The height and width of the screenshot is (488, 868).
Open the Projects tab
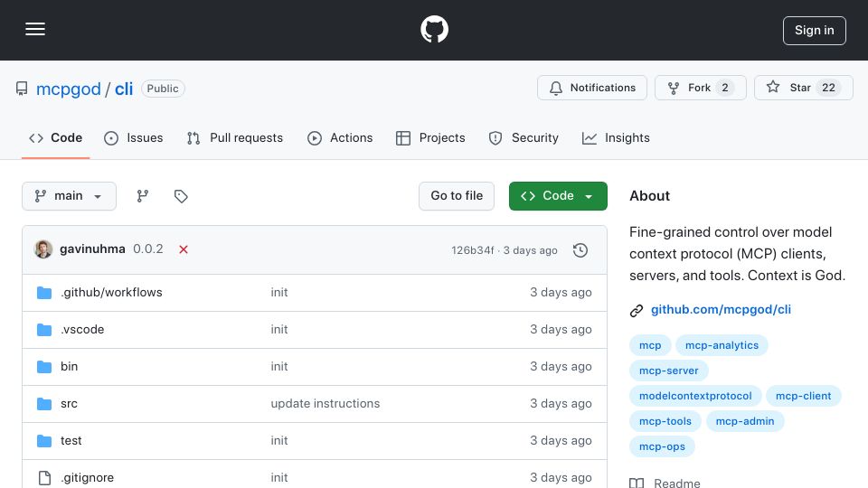pos(430,137)
